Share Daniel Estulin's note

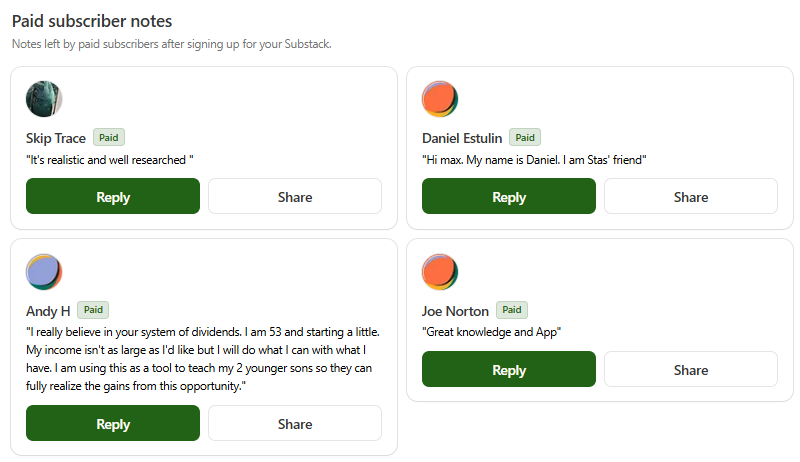[x=691, y=197]
